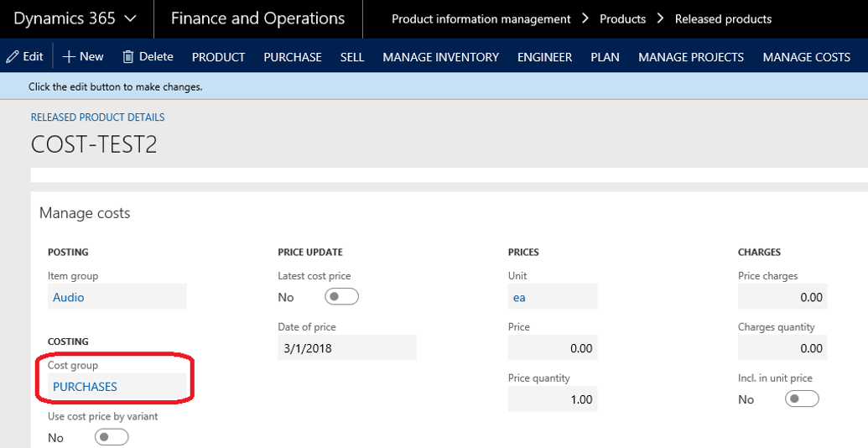The height and width of the screenshot is (448, 868).
Task: Click the Date of price field
Action: [347, 348]
